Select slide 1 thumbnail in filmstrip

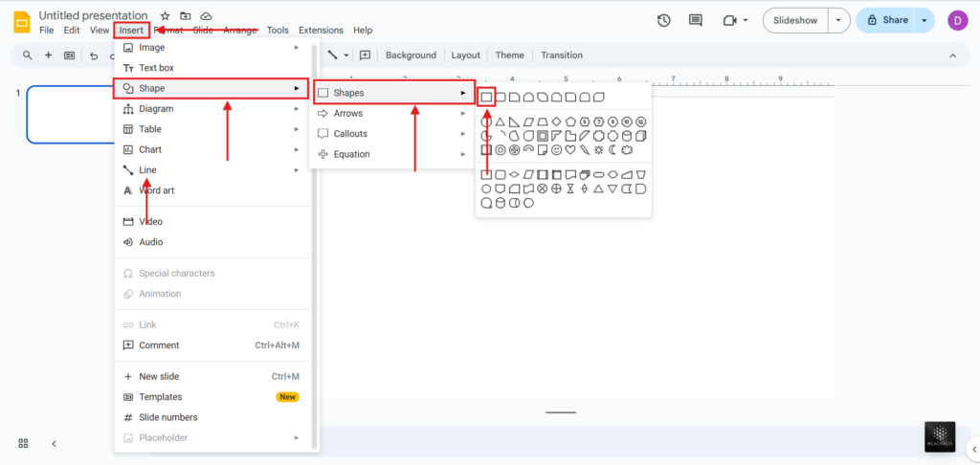coord(69,115)
